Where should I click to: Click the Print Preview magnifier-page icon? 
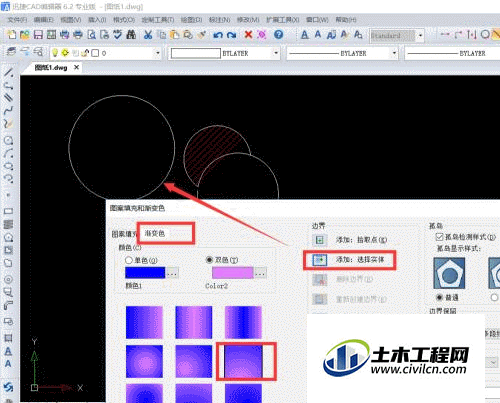(91, 35)
